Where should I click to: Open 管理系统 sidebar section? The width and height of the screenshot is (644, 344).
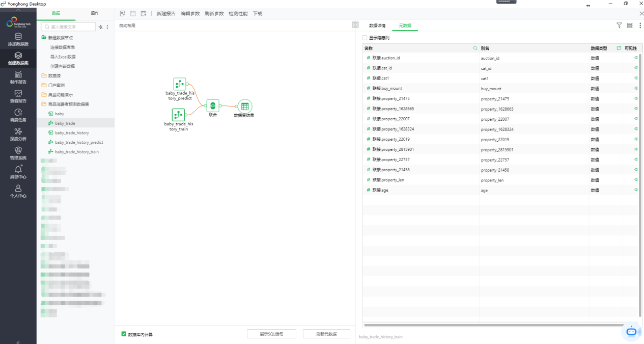[x=18, y=153]
